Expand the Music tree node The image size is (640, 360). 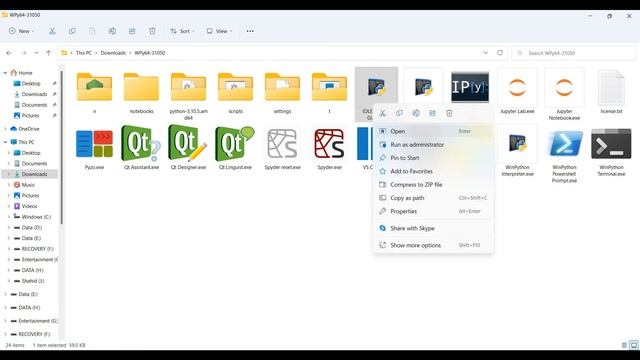9,185
